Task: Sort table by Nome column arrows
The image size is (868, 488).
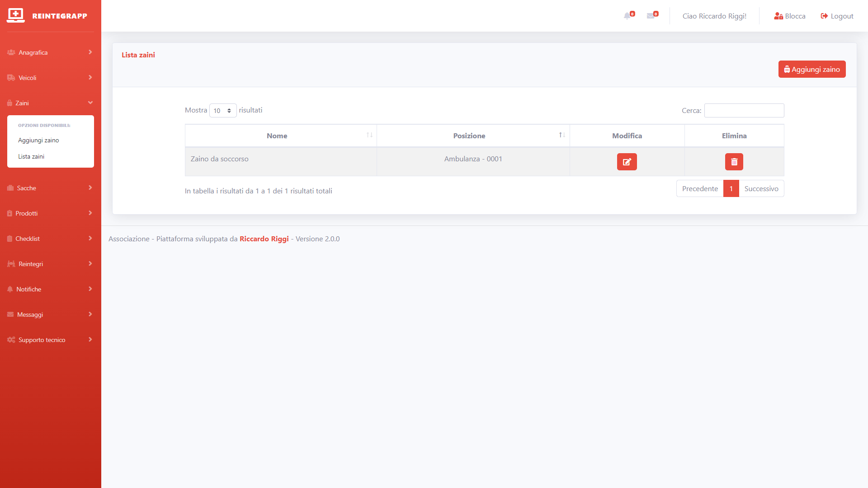Action: point(369,136)
